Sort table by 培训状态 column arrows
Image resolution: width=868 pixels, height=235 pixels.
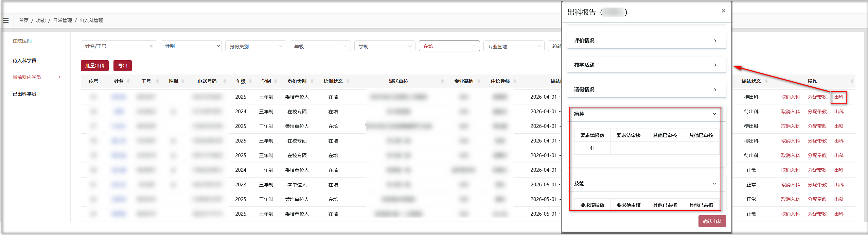pyautogui.click(x=348, y=81)
